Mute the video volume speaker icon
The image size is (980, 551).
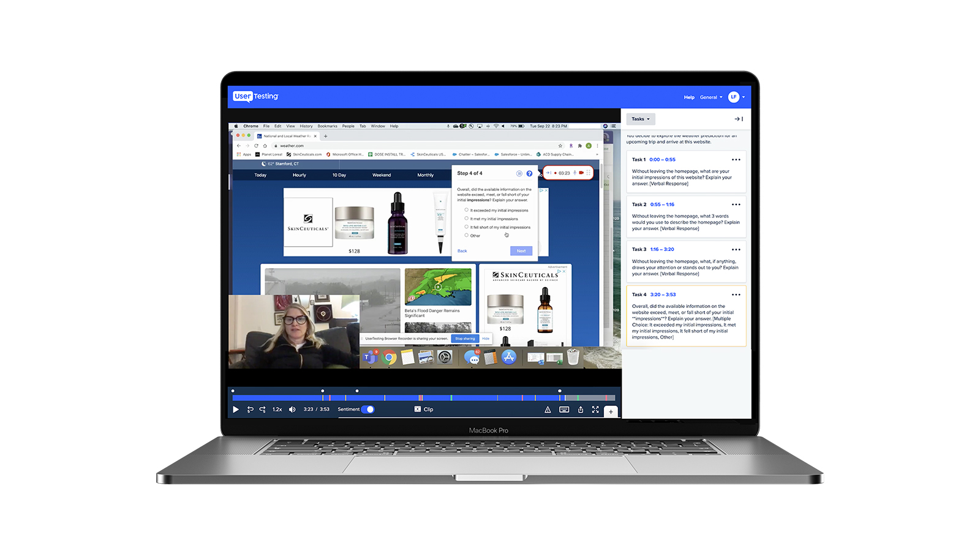point(292,410)
